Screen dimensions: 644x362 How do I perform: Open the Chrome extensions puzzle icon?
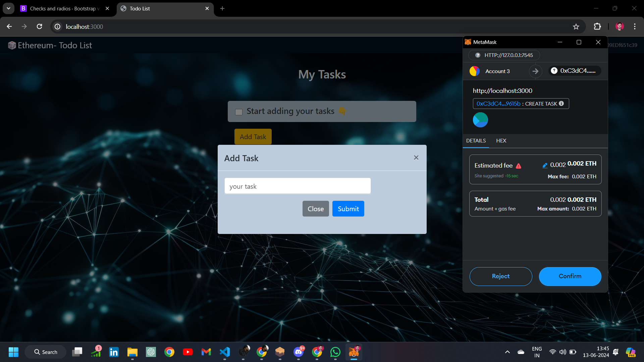598,26
